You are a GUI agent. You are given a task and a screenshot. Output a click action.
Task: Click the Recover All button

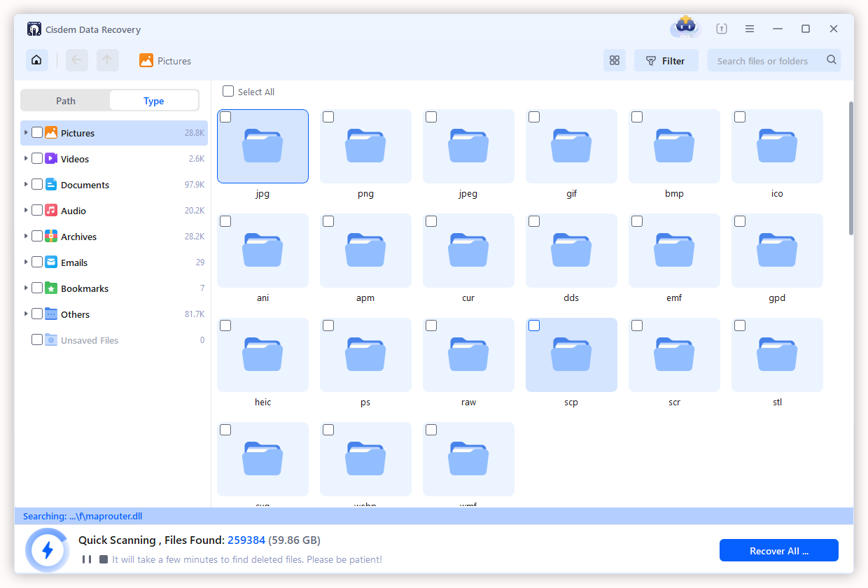778,551
